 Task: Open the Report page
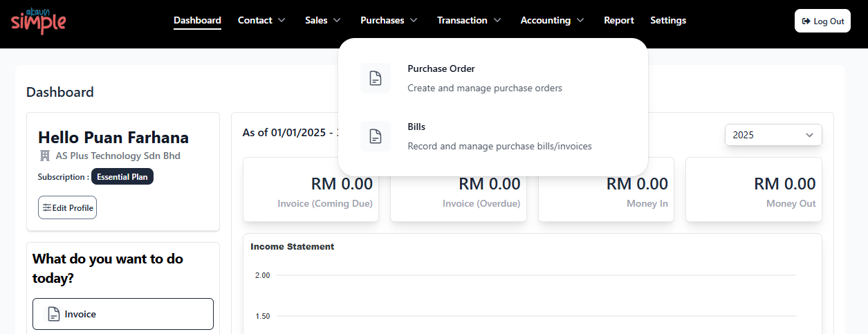pos(618,20)
